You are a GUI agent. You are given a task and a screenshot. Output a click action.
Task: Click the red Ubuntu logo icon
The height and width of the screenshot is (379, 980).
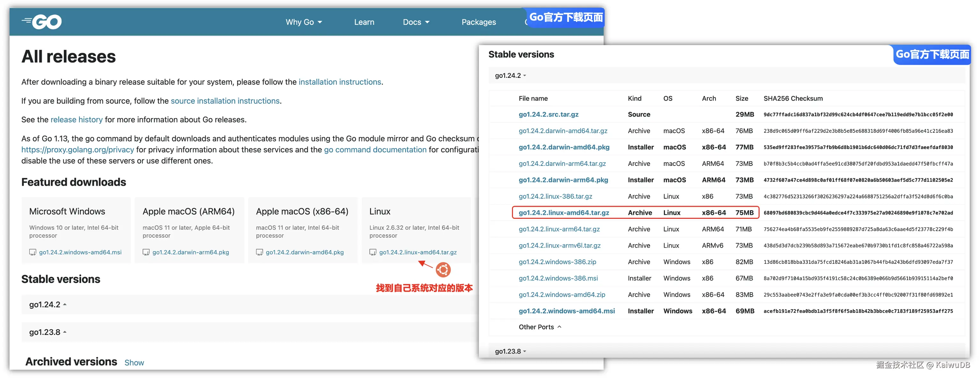443,270
